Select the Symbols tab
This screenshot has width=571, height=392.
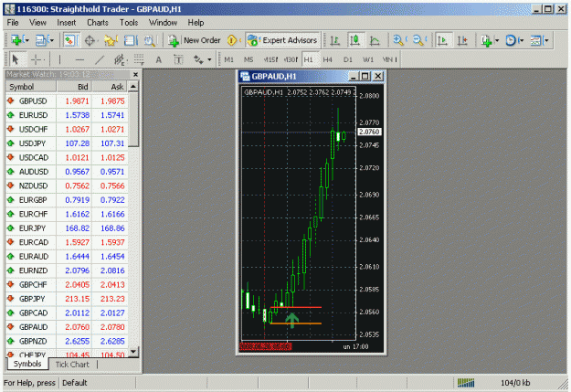[x=27, y=364]
